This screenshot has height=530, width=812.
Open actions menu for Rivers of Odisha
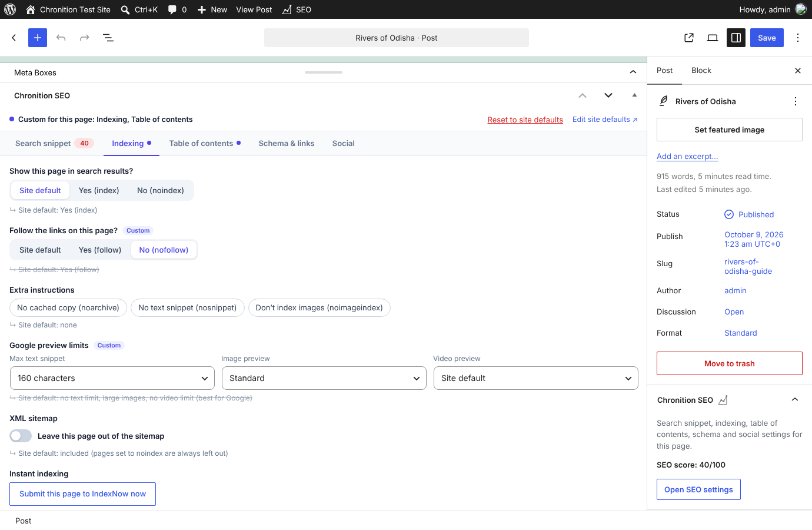point(796,101)
